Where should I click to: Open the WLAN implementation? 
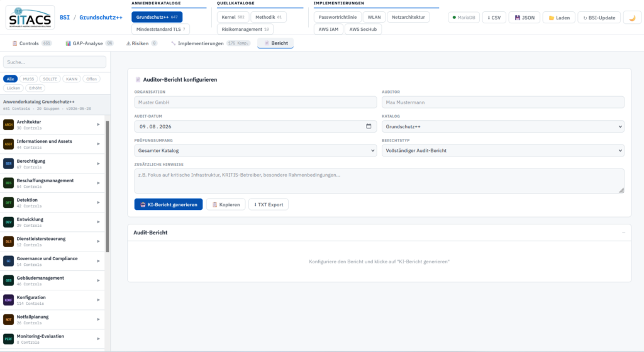coord(374,17)
